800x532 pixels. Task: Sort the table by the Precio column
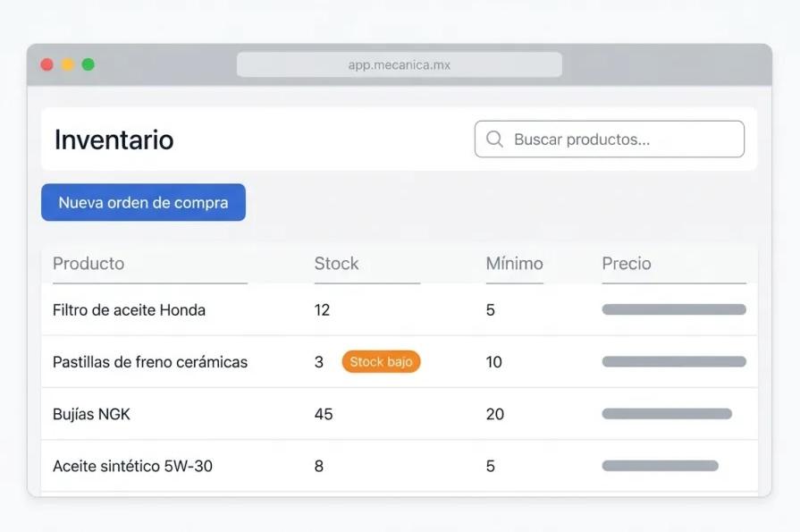pos(626,263)
